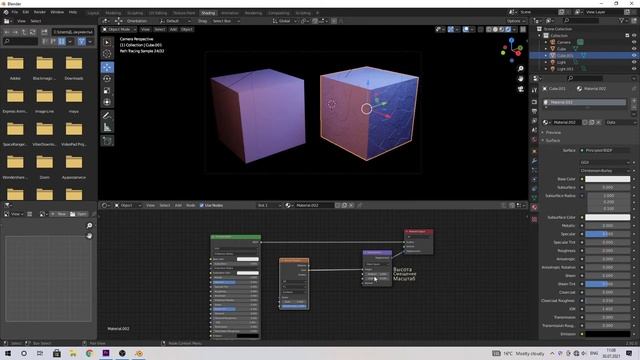The width and height of the screenshot is (640, 360).
Task: Select the Scale tool in viewport toolbar
Action: coord(107,91)
